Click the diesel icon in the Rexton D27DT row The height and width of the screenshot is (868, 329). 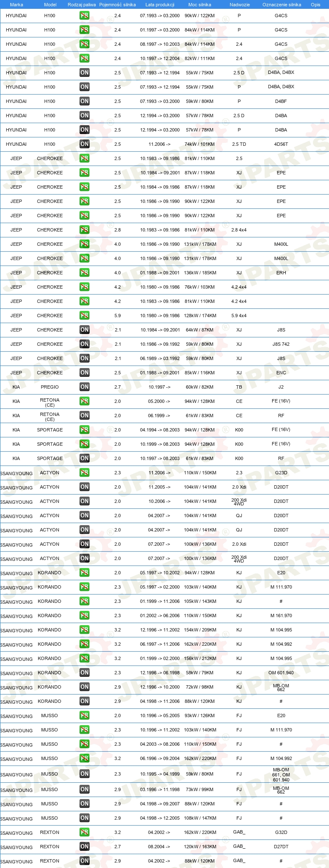tap(85, 847)
